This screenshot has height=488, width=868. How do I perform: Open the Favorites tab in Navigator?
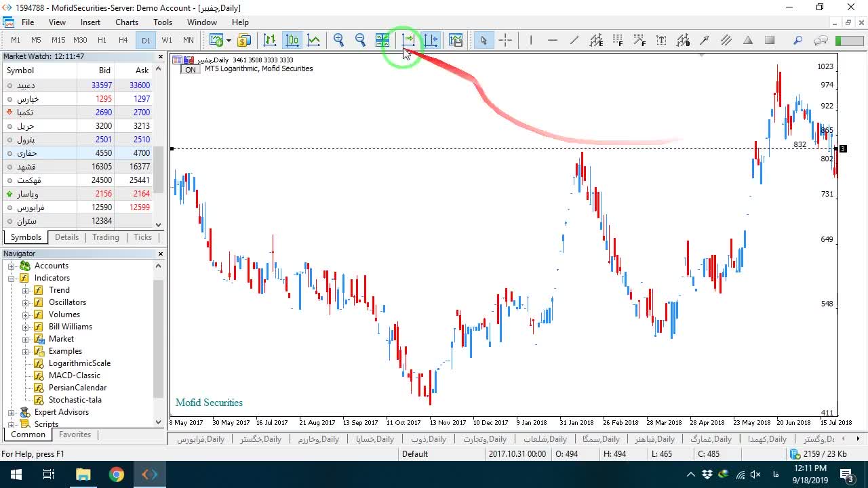75,434
